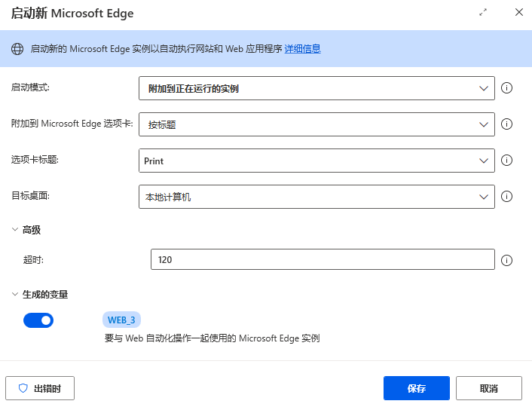Click the Print text in 选项卡标题 field

pyautogui.click(x=154, y=161)
